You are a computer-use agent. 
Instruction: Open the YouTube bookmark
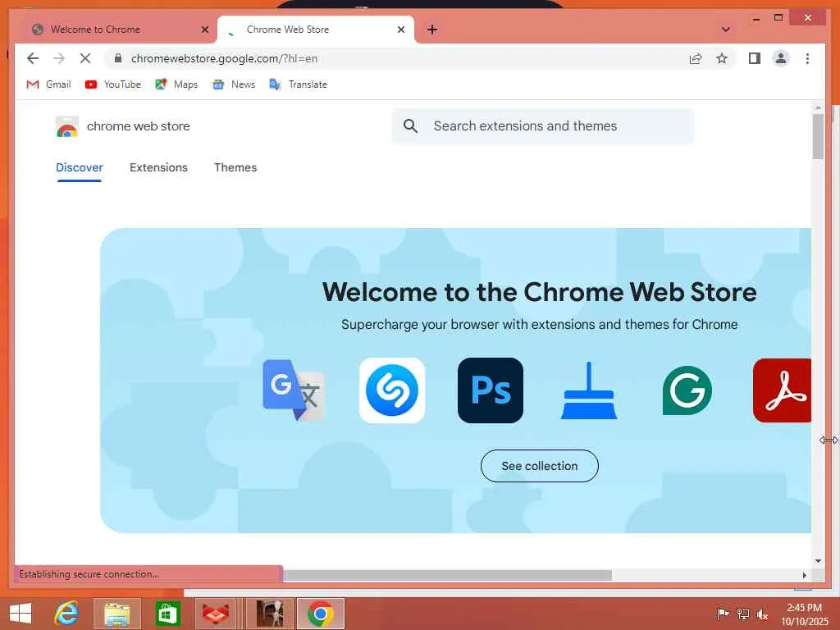pyautogui.click(x=113, y=84)
